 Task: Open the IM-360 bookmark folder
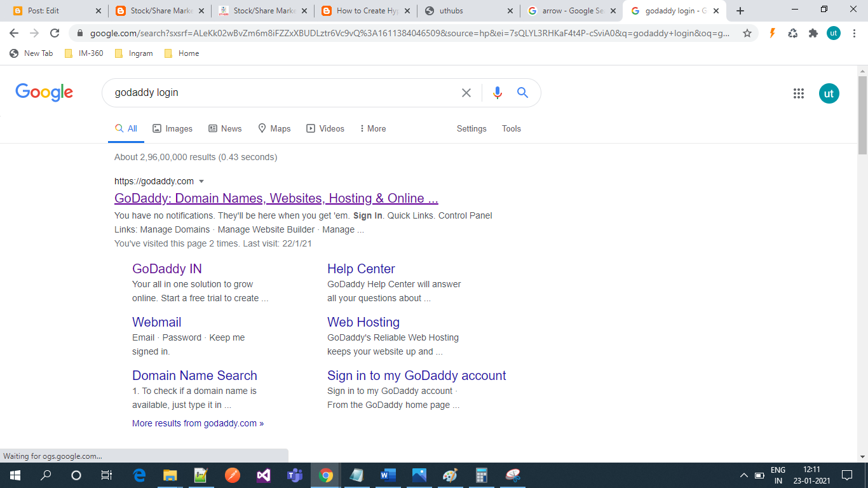pos(84,53)
